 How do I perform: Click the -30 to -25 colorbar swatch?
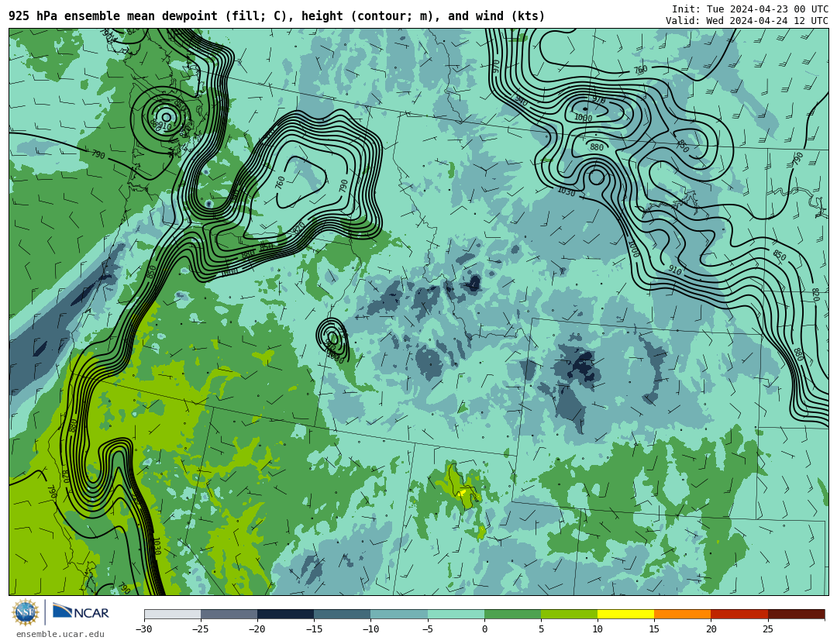point(172,614)
